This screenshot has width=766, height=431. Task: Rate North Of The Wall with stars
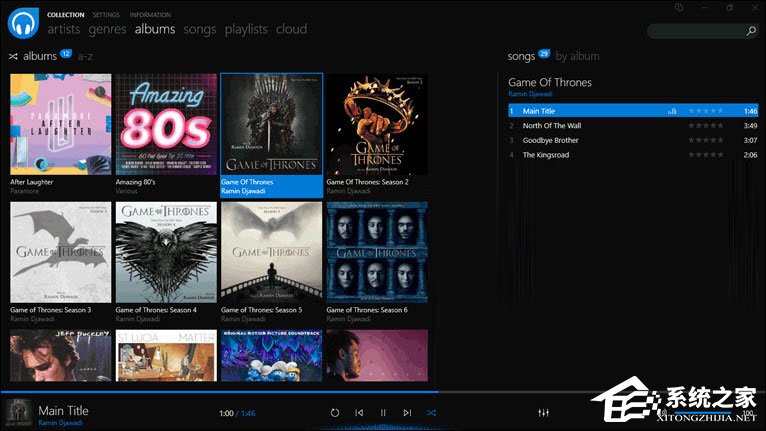(x=705, y=126)
